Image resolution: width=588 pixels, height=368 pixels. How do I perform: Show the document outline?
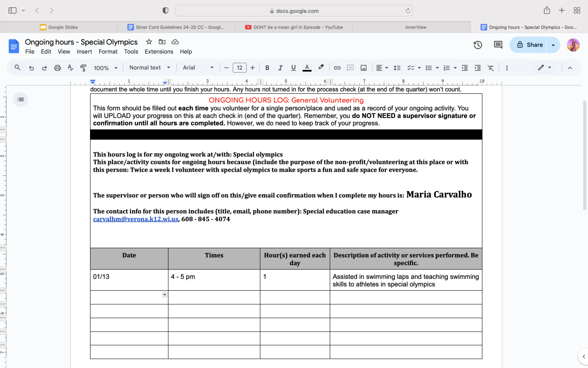(20, 99)
